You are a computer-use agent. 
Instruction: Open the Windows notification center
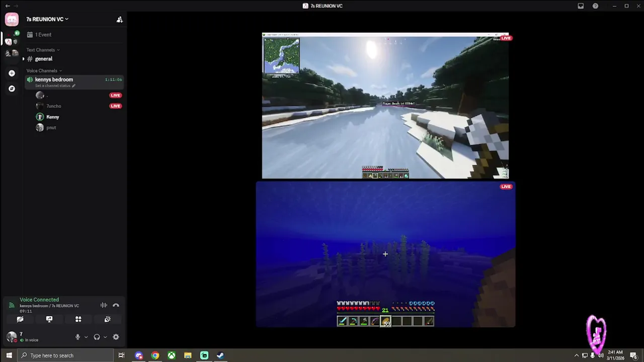pyautogui.click(x=633, y=355)
